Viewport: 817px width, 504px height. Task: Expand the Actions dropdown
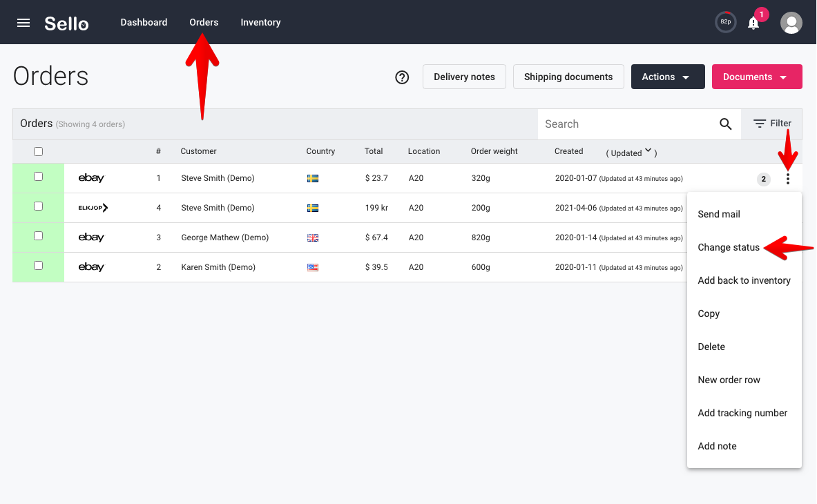(668, 77)
